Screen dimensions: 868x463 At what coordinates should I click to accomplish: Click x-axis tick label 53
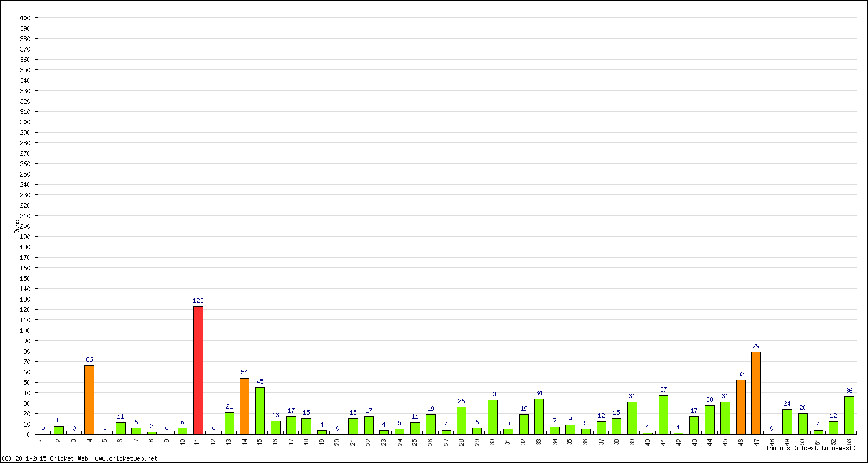849,442
